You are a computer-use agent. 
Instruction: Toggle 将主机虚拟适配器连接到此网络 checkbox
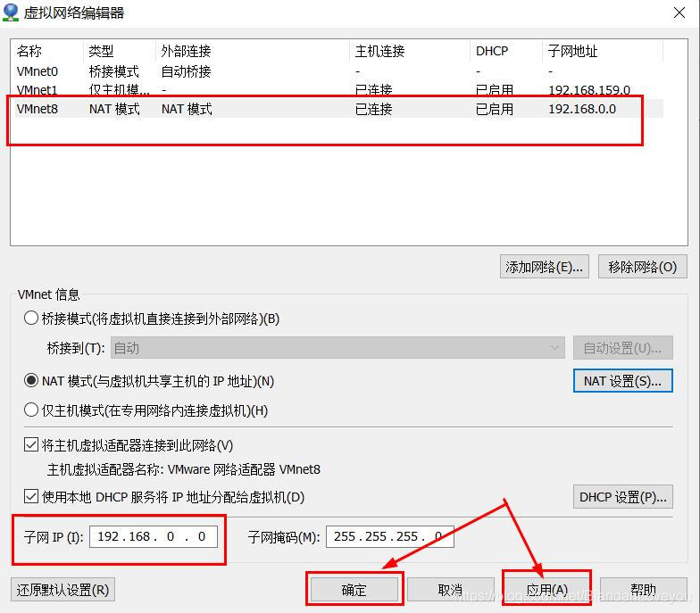point(30,444)
